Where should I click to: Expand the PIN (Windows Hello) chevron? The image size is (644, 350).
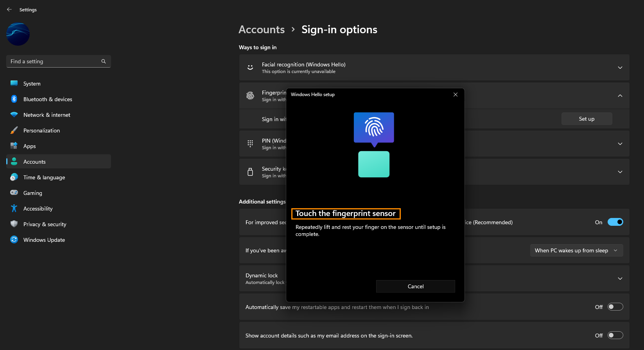[620, 144]
